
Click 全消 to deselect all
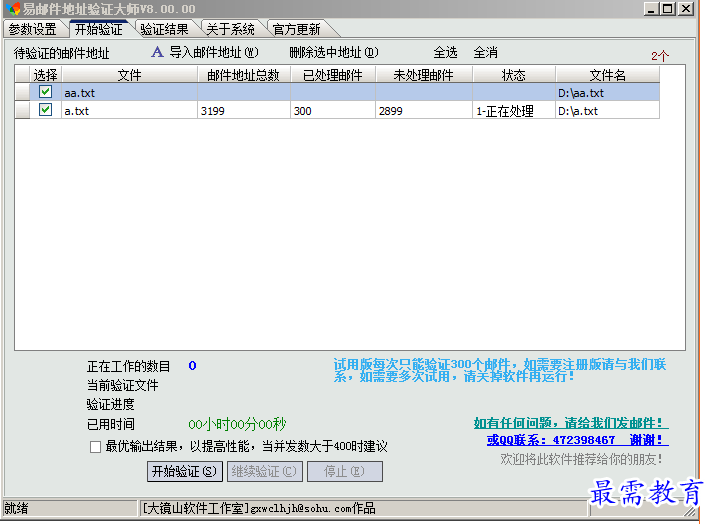(x=485, y=53)
